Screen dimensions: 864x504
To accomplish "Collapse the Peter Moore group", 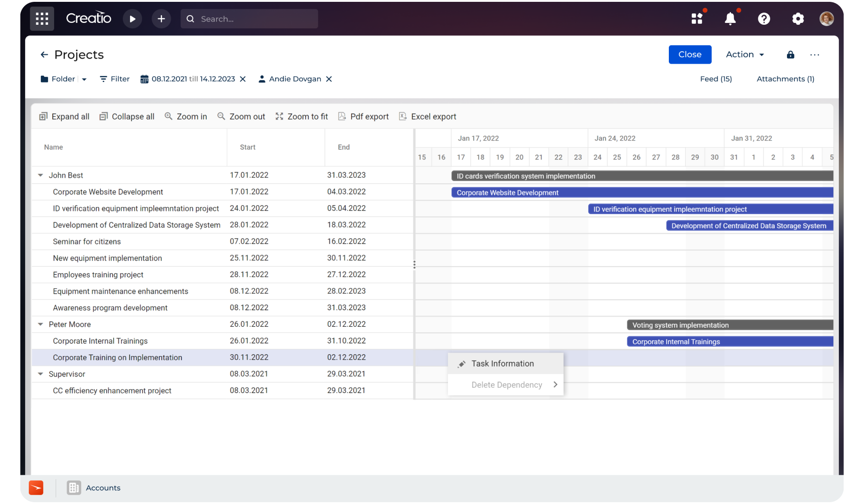I will 40,324.
